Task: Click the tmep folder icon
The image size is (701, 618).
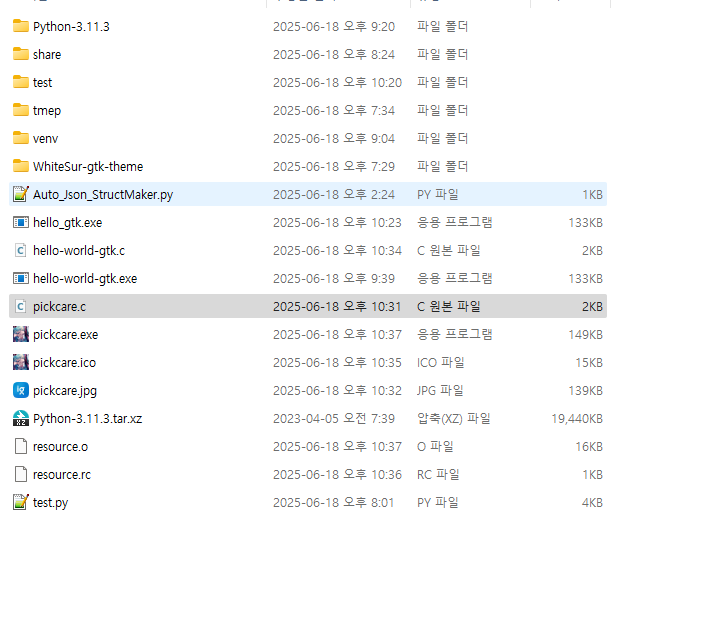Action: pos(21,110)
